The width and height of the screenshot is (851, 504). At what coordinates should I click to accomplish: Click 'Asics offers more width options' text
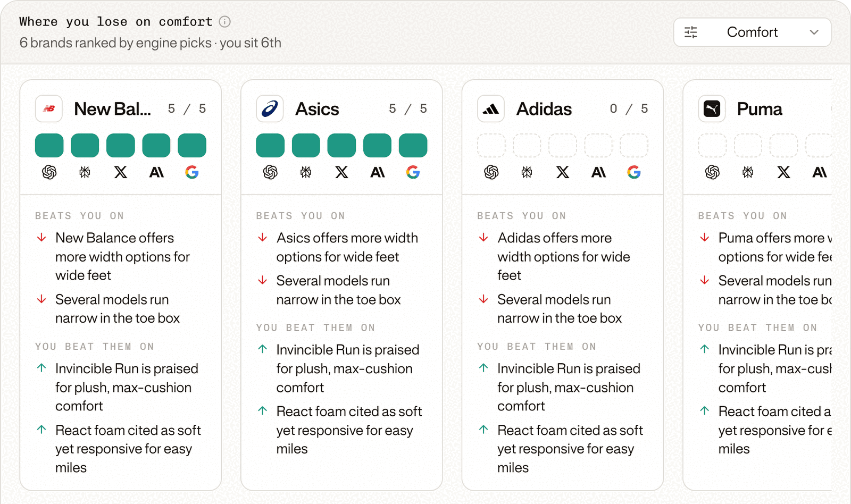click(347, 247)
